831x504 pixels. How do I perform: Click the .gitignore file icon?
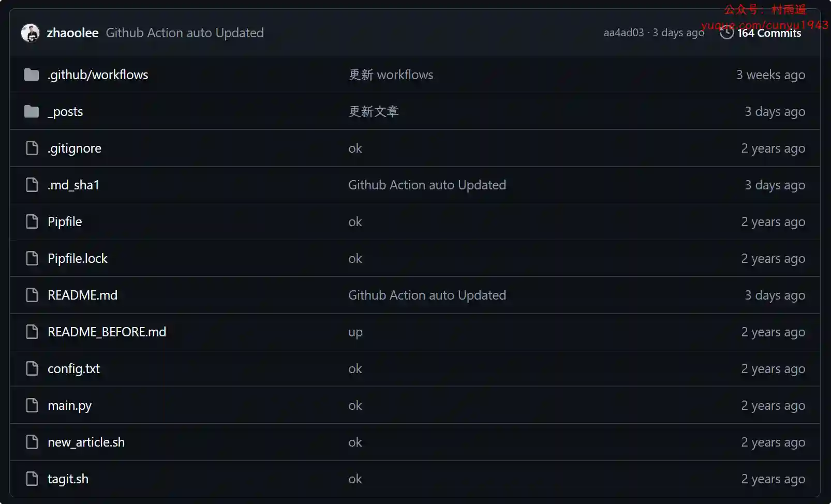coord(32,148)
